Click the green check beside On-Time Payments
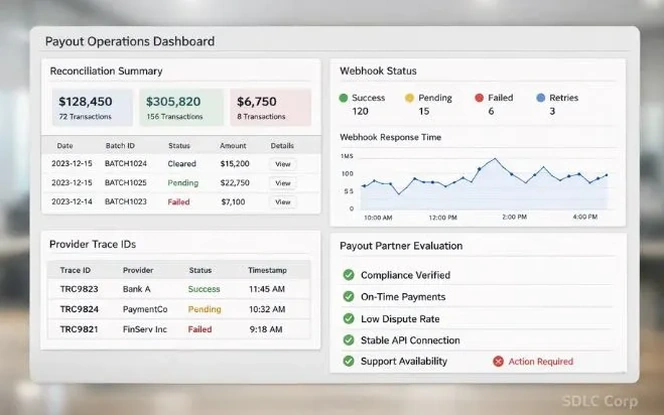The width and height of the screenshot is (664, 415). [349, 296]
